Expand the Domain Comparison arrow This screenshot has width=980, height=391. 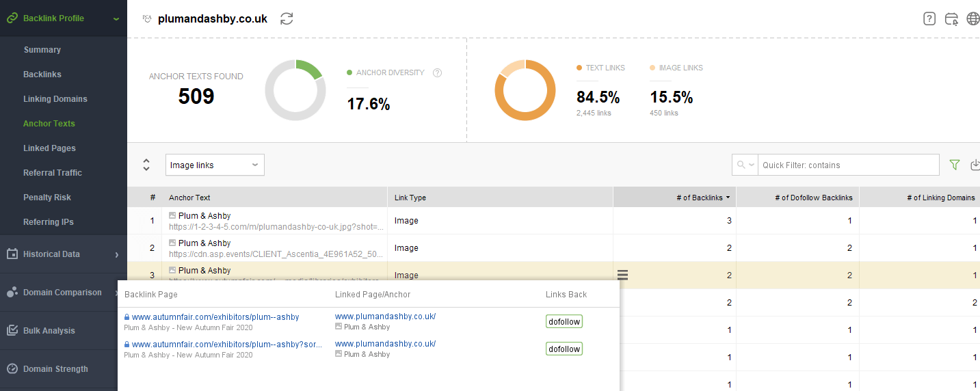click(116, 293)
